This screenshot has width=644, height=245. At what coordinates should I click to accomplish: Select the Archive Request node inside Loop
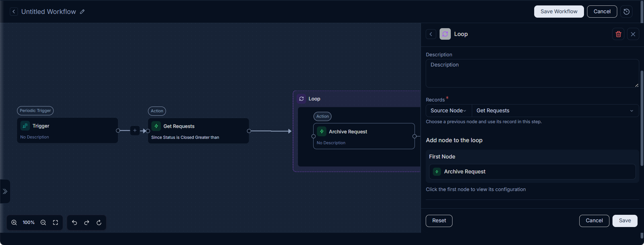click(x=364, y=136)
